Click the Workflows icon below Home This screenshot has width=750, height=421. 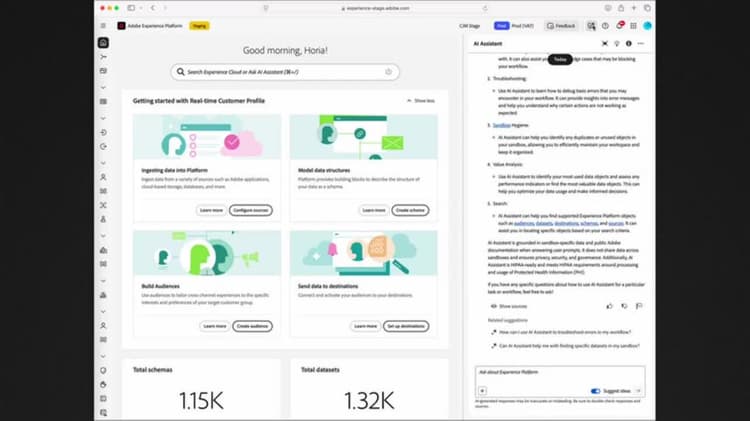[103, 57]
